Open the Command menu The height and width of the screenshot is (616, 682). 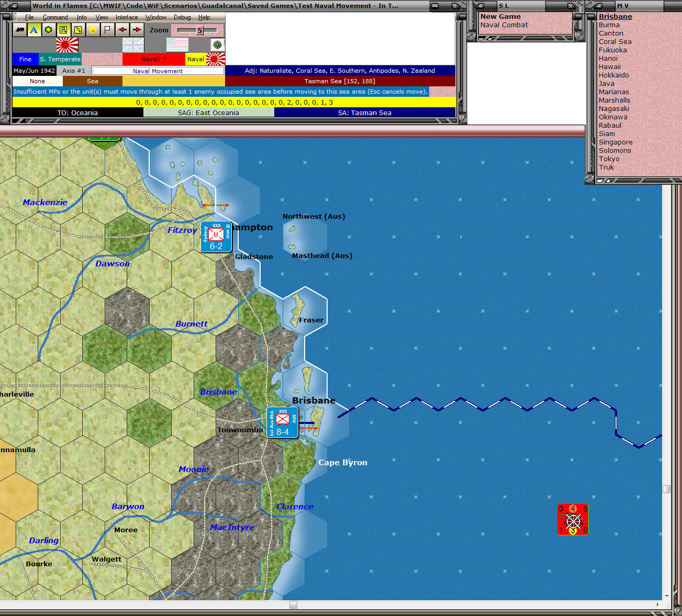(55, 17)
